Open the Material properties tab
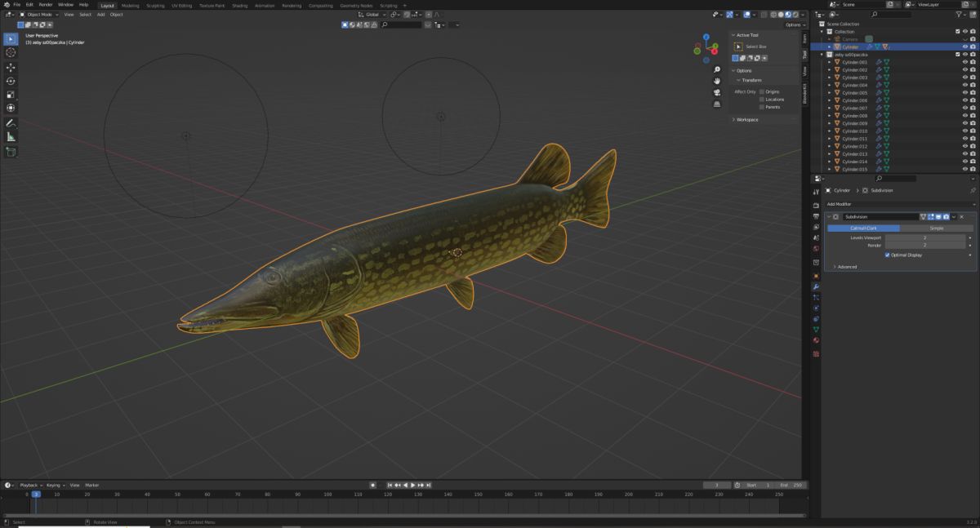The image size is (980, 528). coord(816,340)
